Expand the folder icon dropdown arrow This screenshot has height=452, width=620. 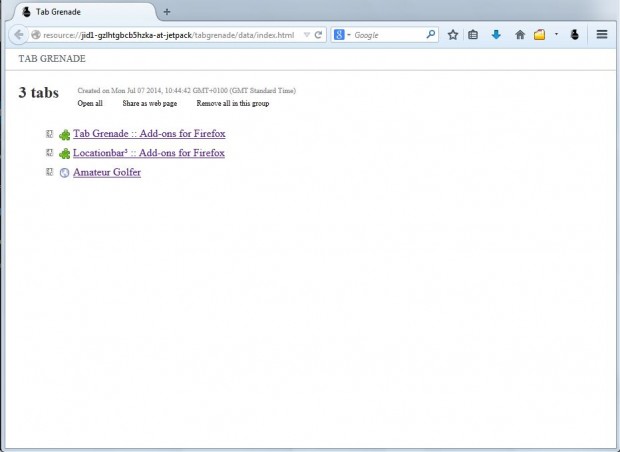556,34
